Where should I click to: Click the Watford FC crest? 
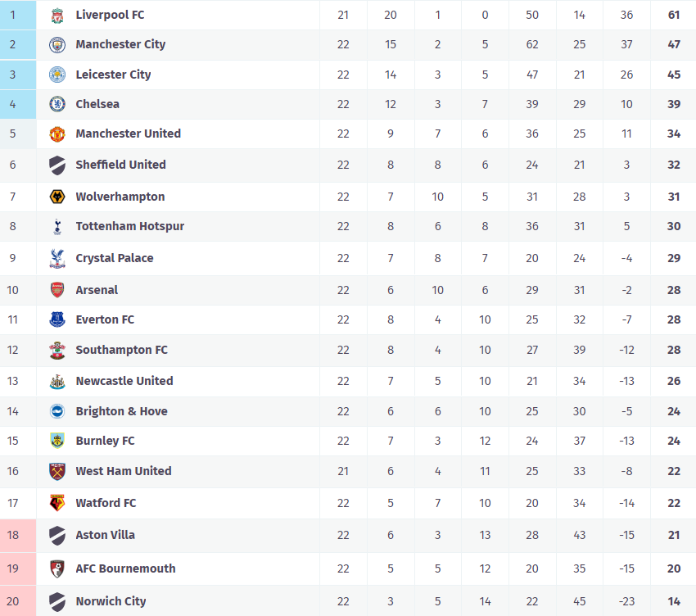click(x=56, y=503)
